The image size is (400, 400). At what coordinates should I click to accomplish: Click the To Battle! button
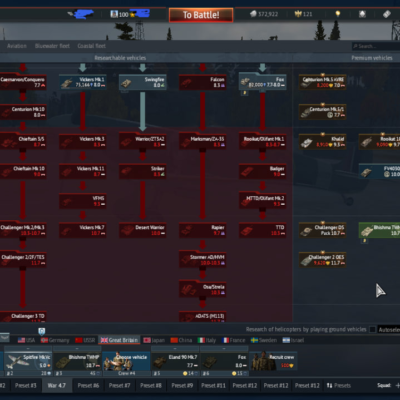point(201,15)
